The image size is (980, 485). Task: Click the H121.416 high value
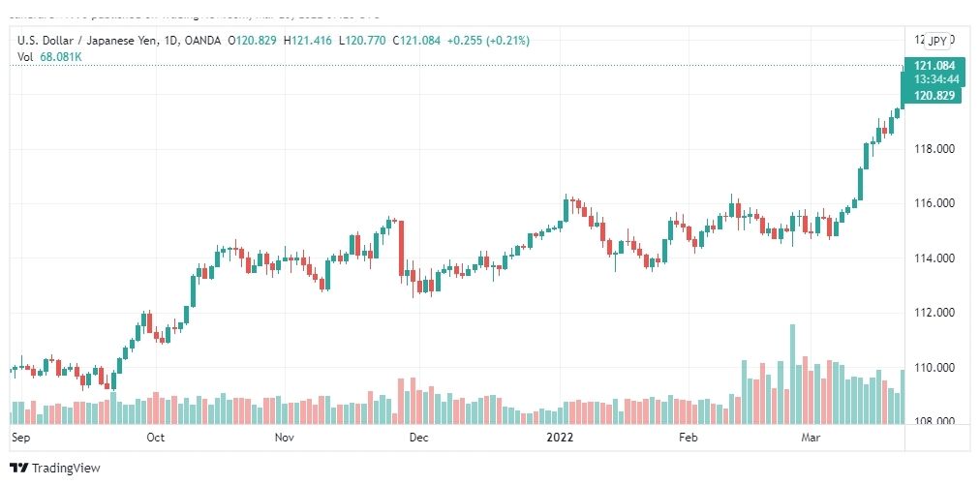(308, 41)
